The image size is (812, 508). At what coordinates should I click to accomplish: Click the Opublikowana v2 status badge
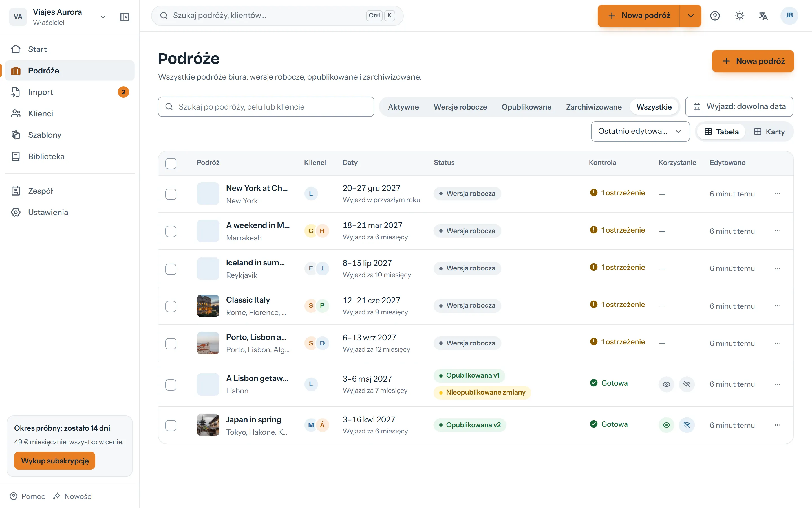pos(470,425)
